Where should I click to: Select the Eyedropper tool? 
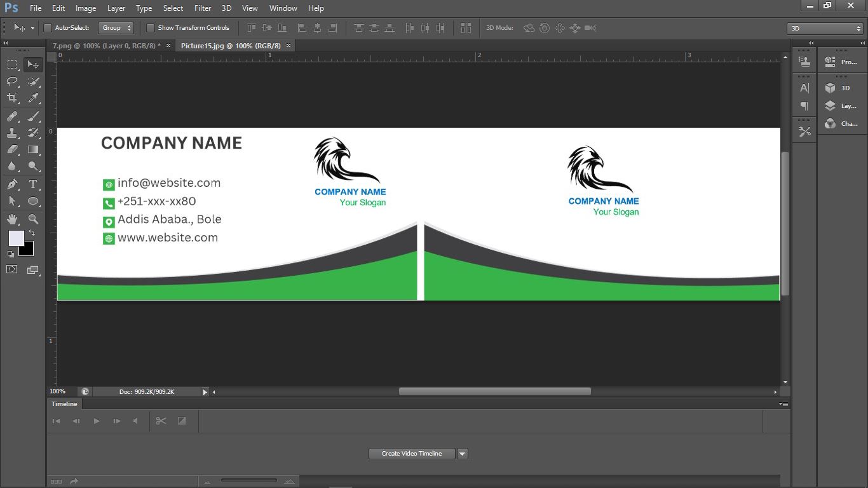[33, 98]
